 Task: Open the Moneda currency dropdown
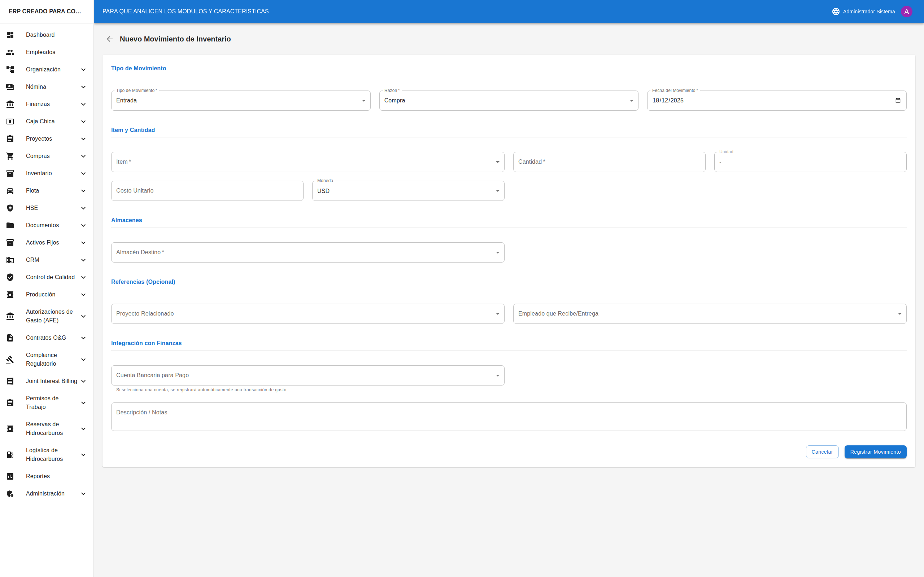[x=408, y=191]
